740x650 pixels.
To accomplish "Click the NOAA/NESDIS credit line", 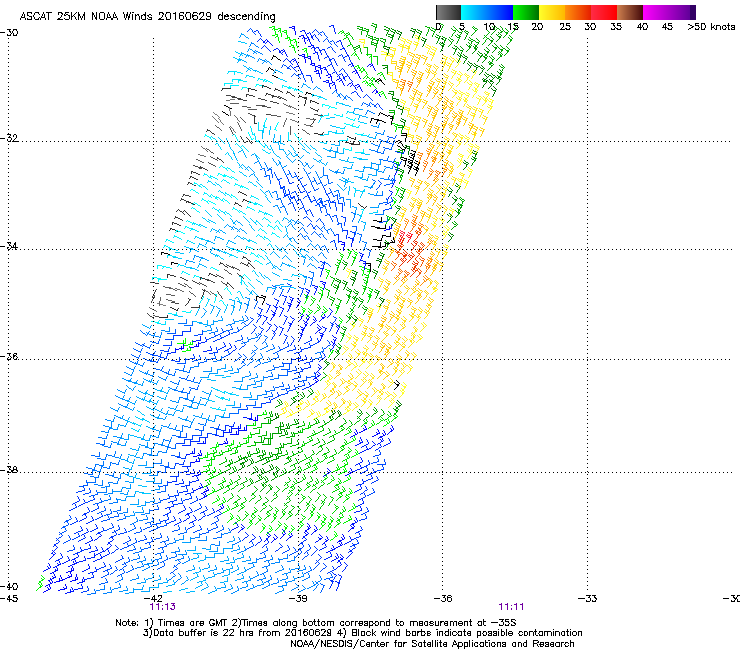I will (x=432, y=644).
